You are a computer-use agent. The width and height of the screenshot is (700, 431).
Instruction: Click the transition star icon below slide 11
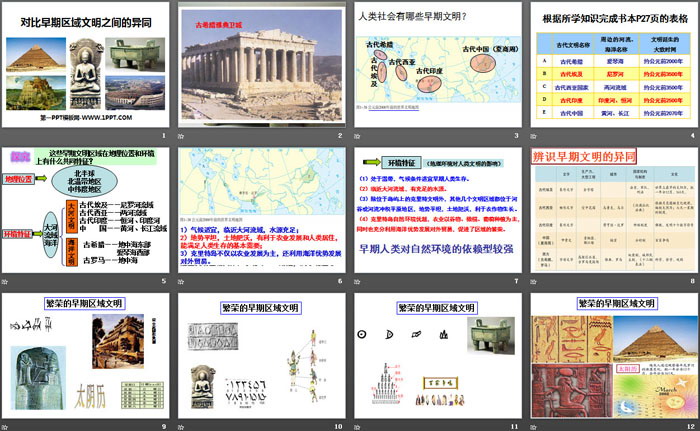tap(357, 425)
